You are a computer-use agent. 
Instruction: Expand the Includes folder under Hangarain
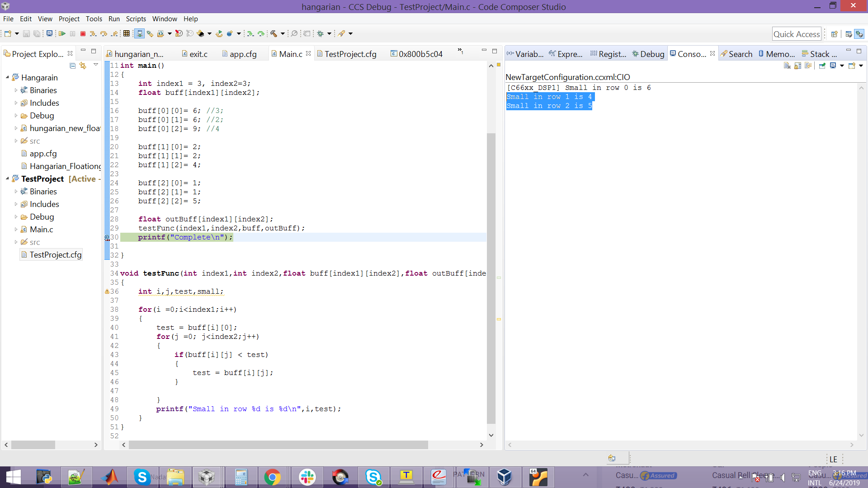[x=16, y=103]
